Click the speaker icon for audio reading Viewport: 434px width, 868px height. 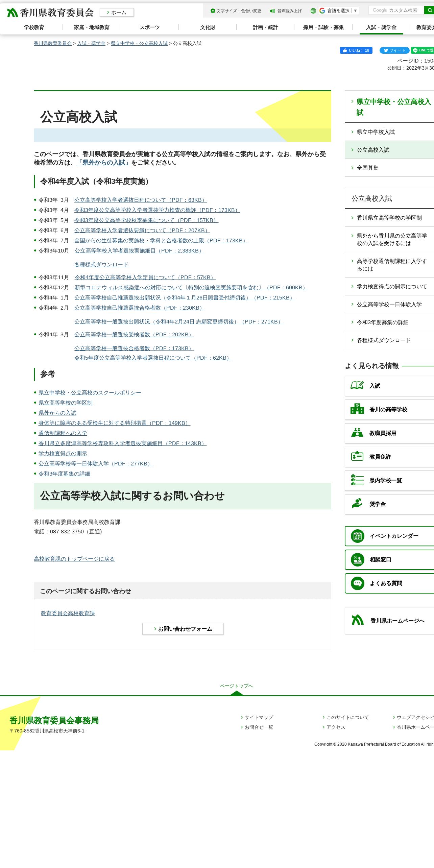click(272, 11)
